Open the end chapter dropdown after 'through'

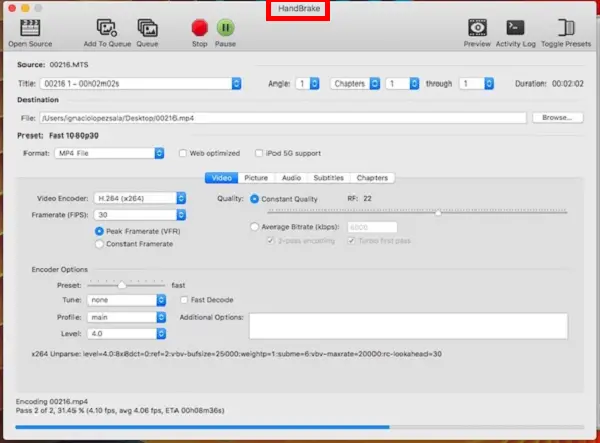tap(477, 83)
